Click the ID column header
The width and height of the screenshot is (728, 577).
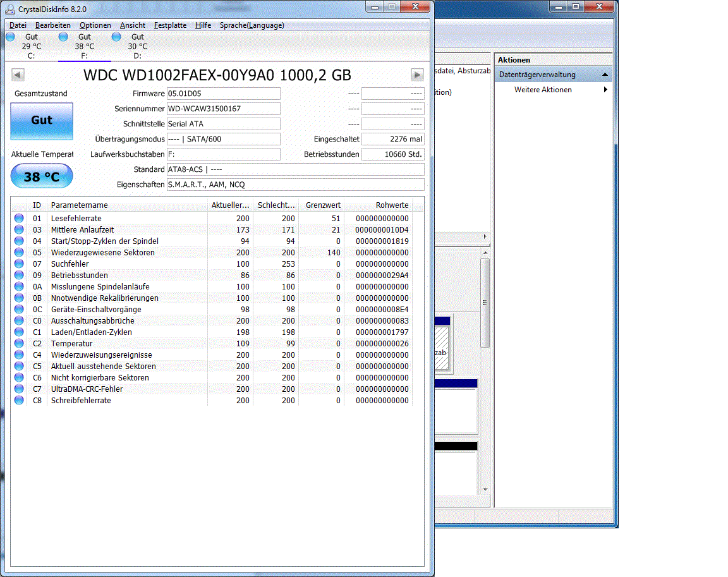coord(37,205)
